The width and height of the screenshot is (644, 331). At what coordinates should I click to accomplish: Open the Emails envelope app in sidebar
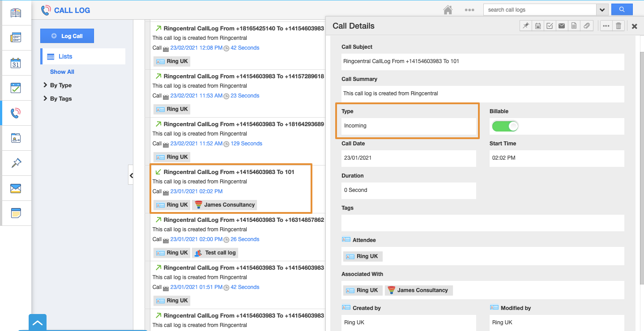pyautogui.click(x=16, y=188)
